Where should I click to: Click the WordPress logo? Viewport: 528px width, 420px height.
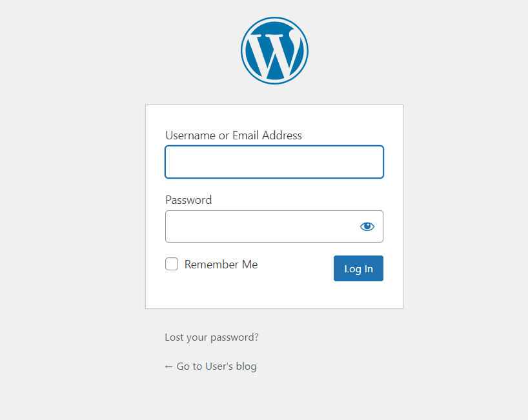(274, 50)
